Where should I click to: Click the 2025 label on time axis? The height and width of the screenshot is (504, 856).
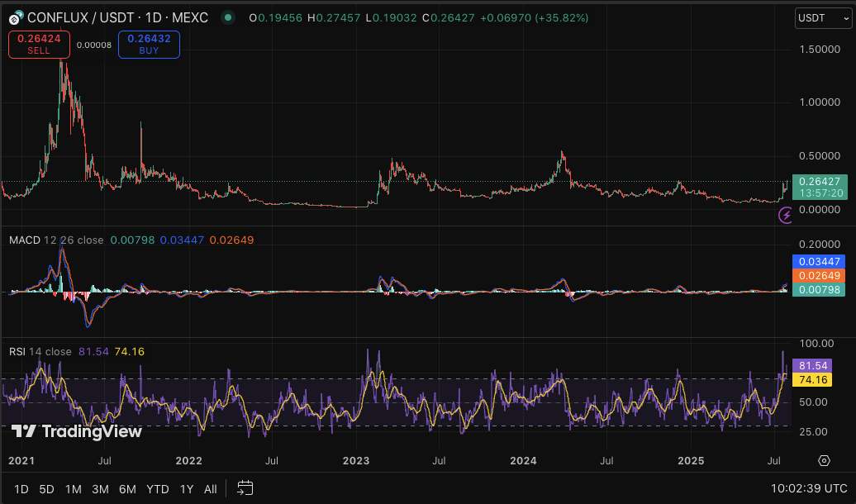(x=691, y=461)
